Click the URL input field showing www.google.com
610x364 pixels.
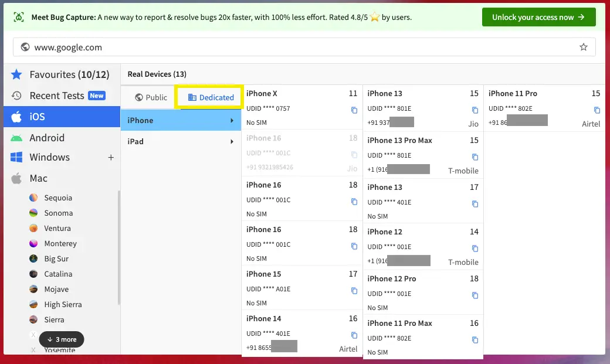[293, 47]
